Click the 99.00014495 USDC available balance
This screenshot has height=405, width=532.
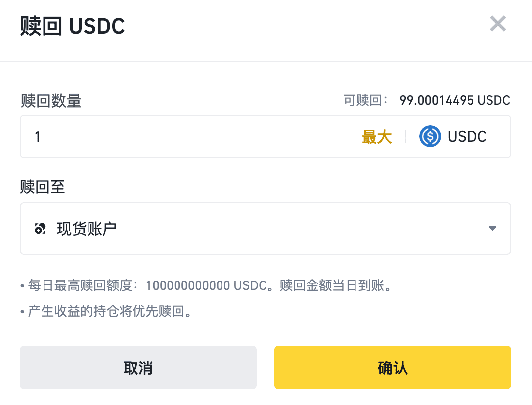pyautogui.click(x=454, y=101)
